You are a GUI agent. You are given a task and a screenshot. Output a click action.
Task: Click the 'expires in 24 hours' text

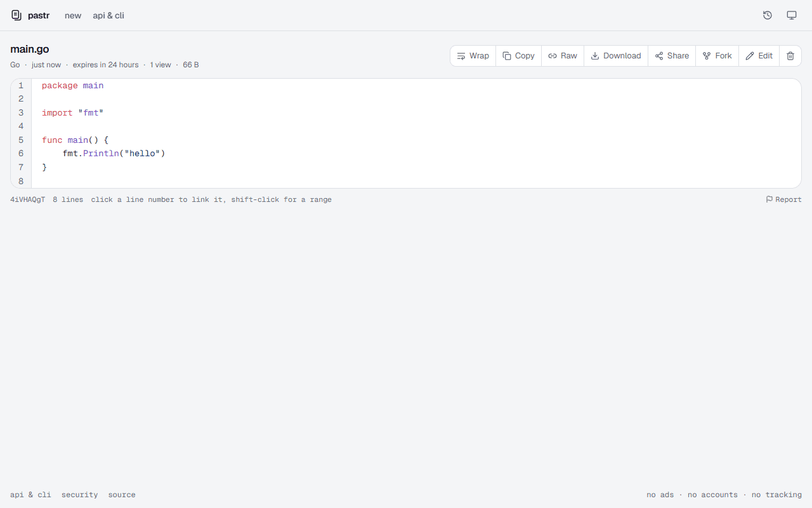tap(105, 65)
